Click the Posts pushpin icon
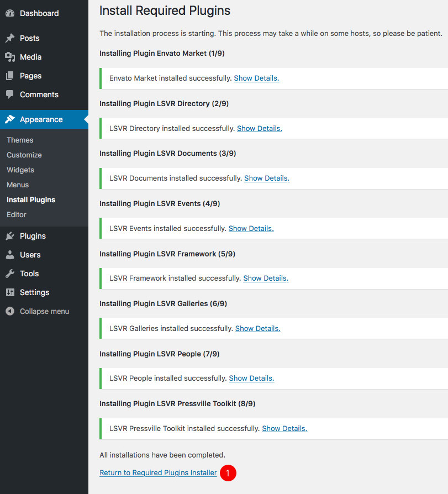Image resolution: width=448 pixels, height=494 pixels. [x=10, y=38]
